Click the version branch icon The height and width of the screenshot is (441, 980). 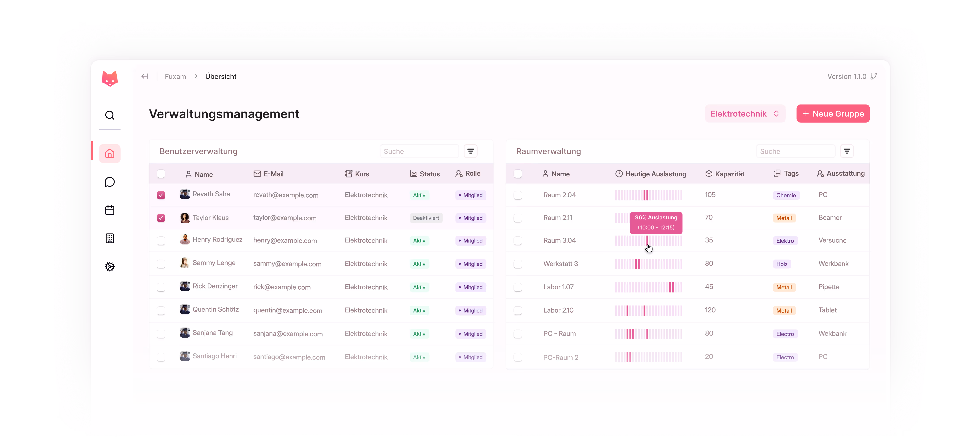coord(874,76)
